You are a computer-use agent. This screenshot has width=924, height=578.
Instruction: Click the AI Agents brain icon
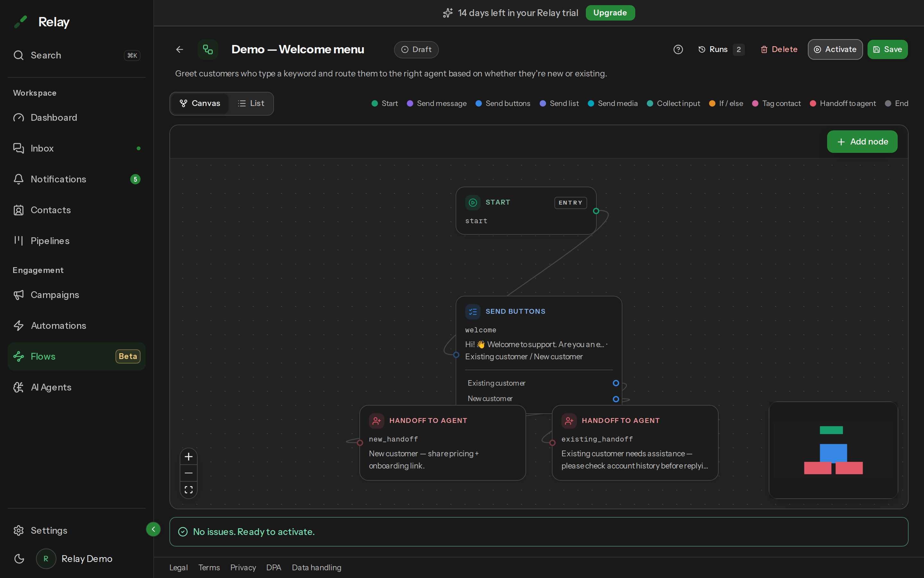coord(18,387)
